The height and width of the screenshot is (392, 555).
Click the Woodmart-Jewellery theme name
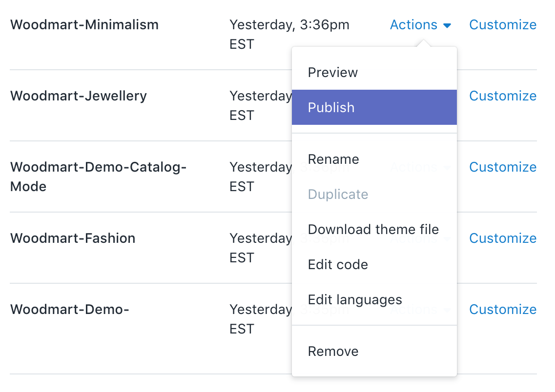[79, 96]
